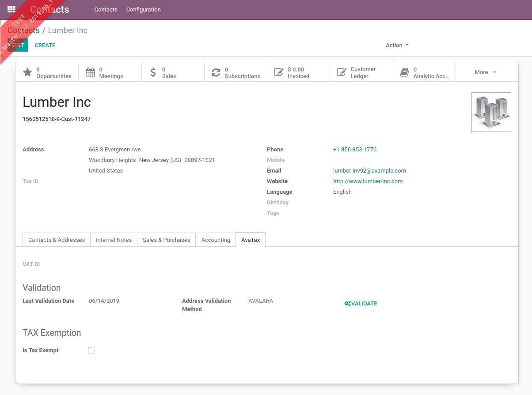The height and width of the screenshot is (395, 532).
Task: Expand the Action dropdown
Action: point(397,45)
